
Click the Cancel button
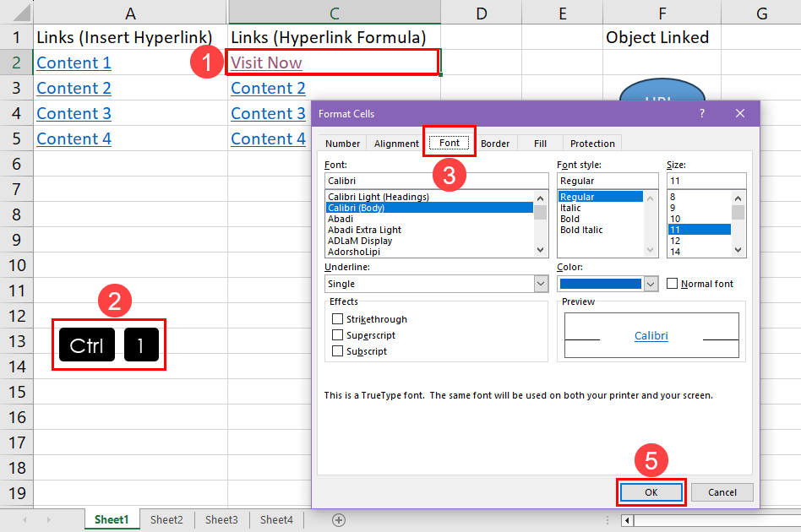[x=722, y=492]
